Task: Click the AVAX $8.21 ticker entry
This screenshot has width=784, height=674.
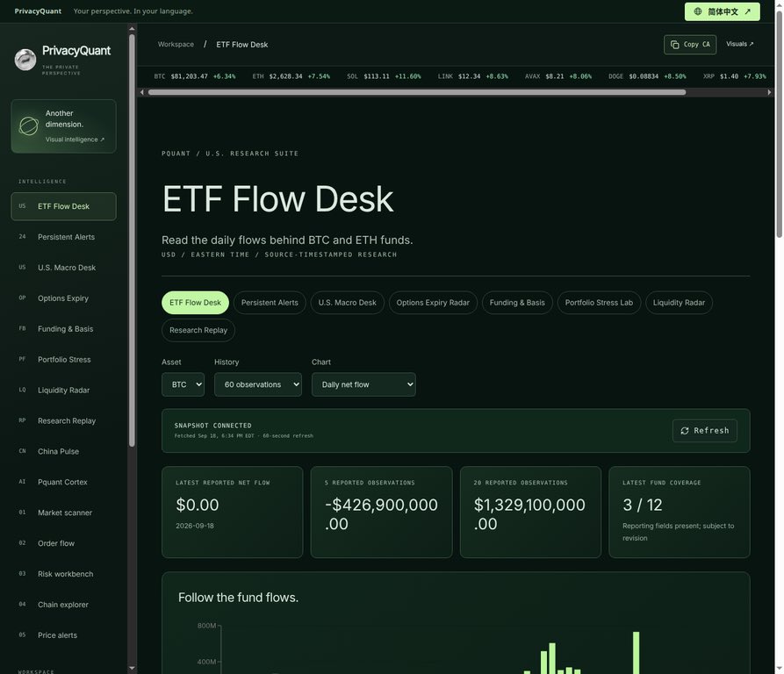Action: click(558, 76)
